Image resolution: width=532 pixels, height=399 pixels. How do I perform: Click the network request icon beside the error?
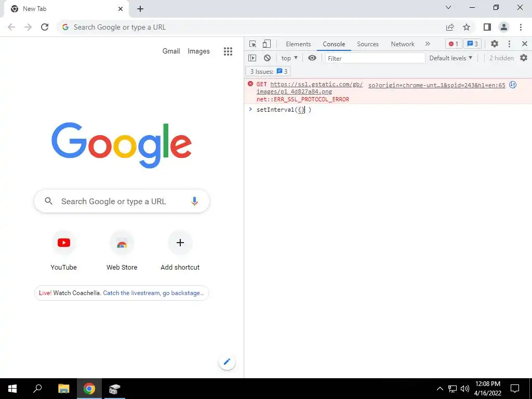[513, 85]
